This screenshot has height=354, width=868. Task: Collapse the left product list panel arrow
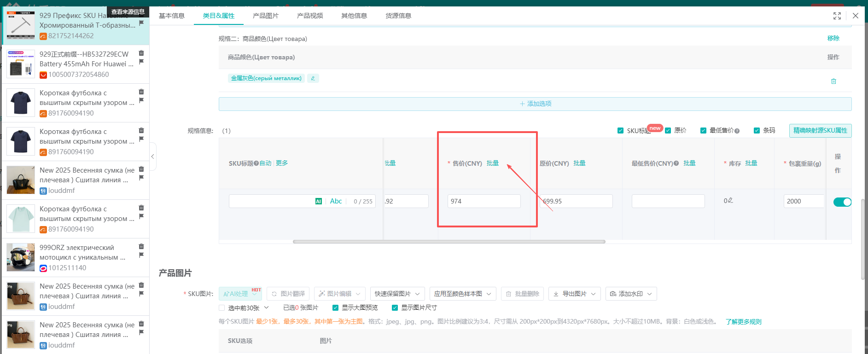[153, 157]
